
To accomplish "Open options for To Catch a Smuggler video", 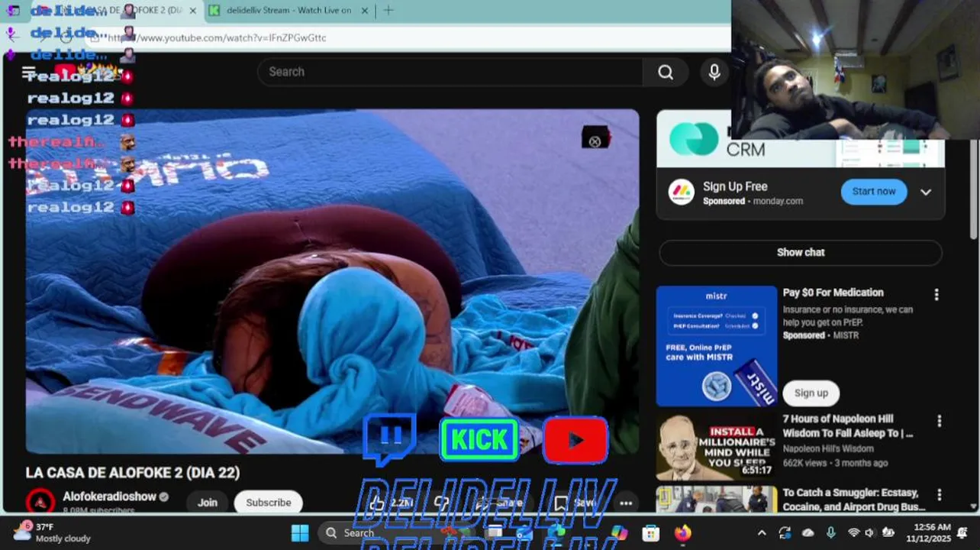I will click(x=939, y=495).
